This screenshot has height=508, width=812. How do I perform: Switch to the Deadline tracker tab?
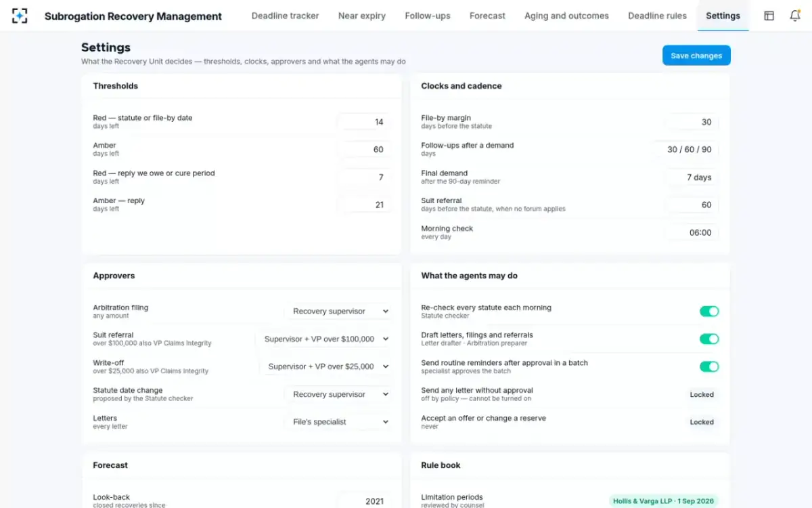285,16
